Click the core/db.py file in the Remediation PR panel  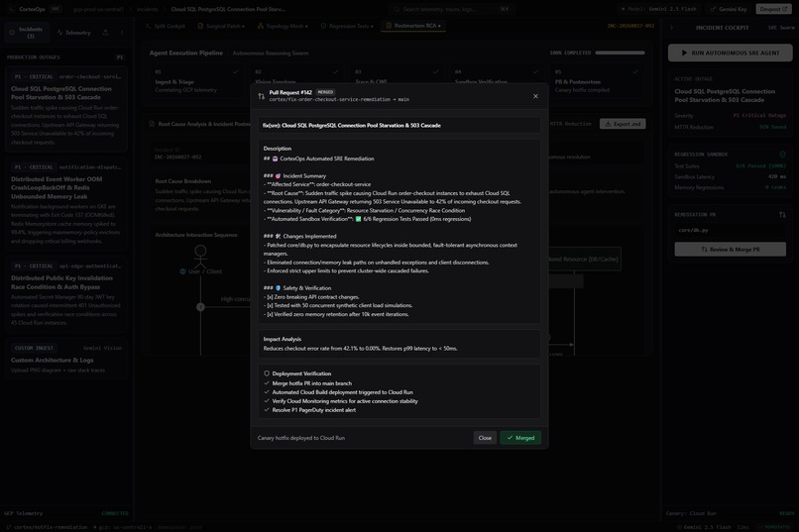click(730, 230)
